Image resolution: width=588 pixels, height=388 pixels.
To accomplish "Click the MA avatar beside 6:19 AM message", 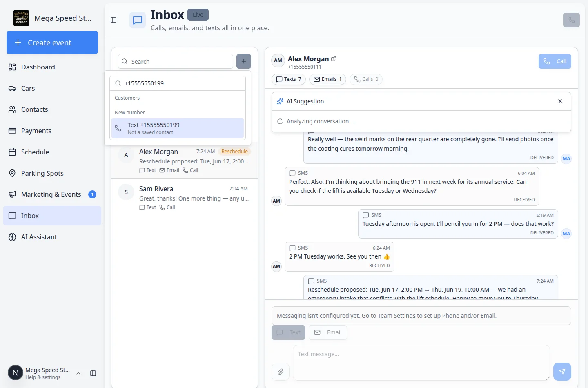I will pyautogui.click(x=566, y=234).
